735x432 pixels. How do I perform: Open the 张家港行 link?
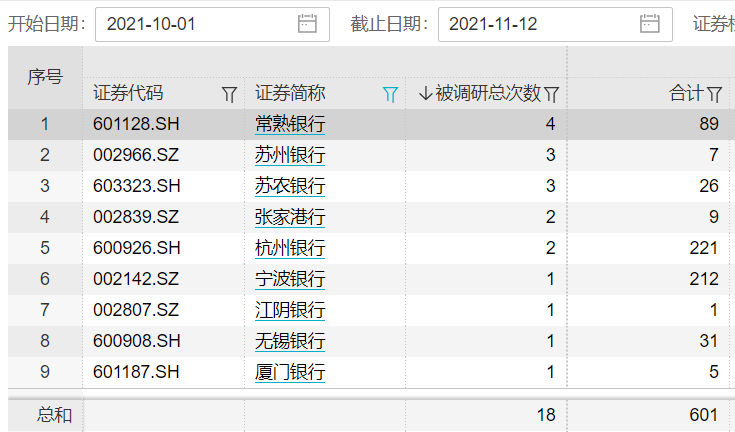coord(289,218)
